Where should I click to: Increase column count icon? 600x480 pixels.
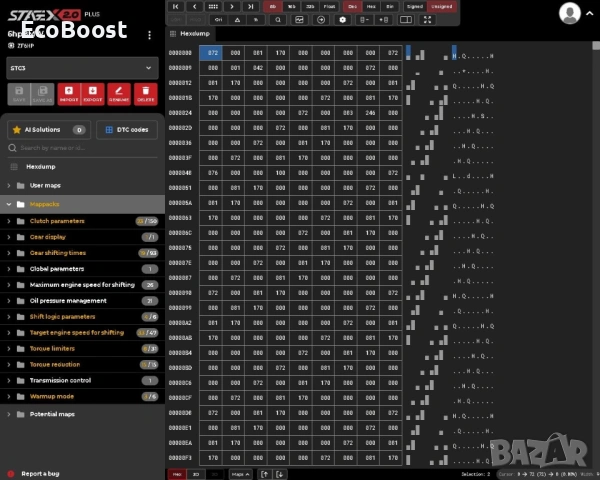point(383,20)
